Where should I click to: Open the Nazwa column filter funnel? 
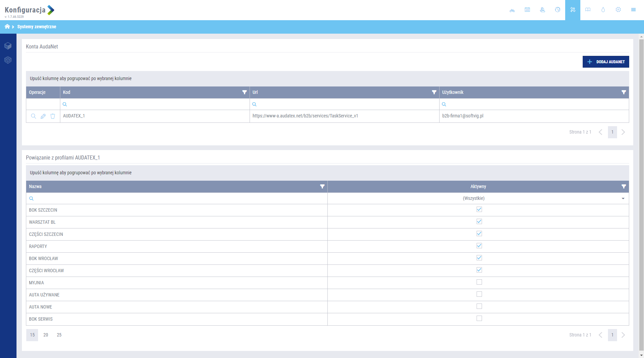pos(322,186)
